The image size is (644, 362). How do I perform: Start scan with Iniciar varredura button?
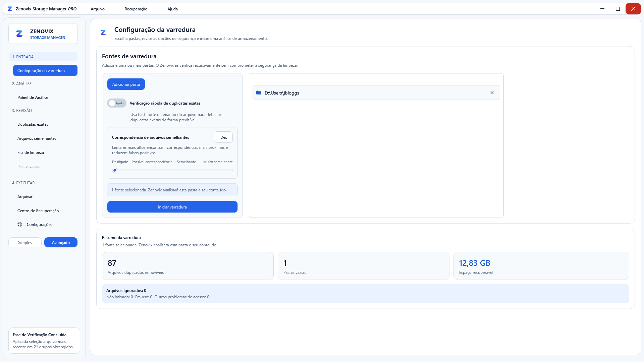(172, 207)
